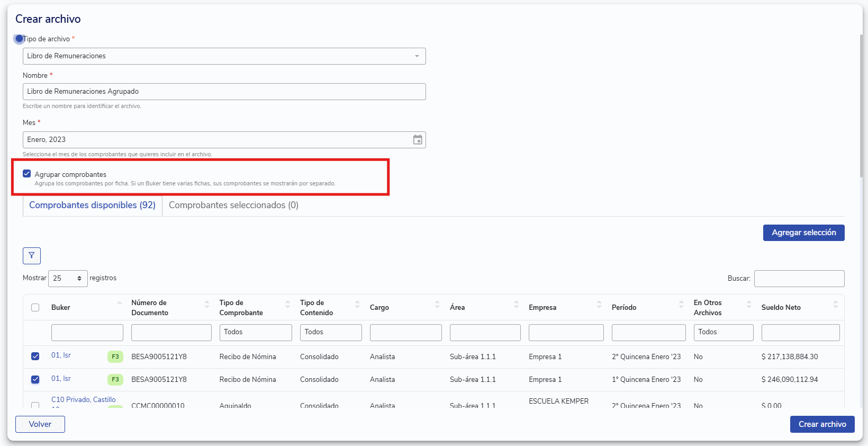This screenshot has width=868, height=446.
Task: Click the filter funnel icon
Action: click(32, 256)
